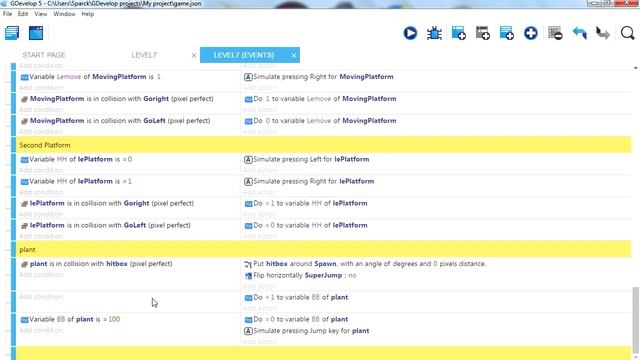640x360 pixels.
Task: Choose and add other event type
Action: 531,33
